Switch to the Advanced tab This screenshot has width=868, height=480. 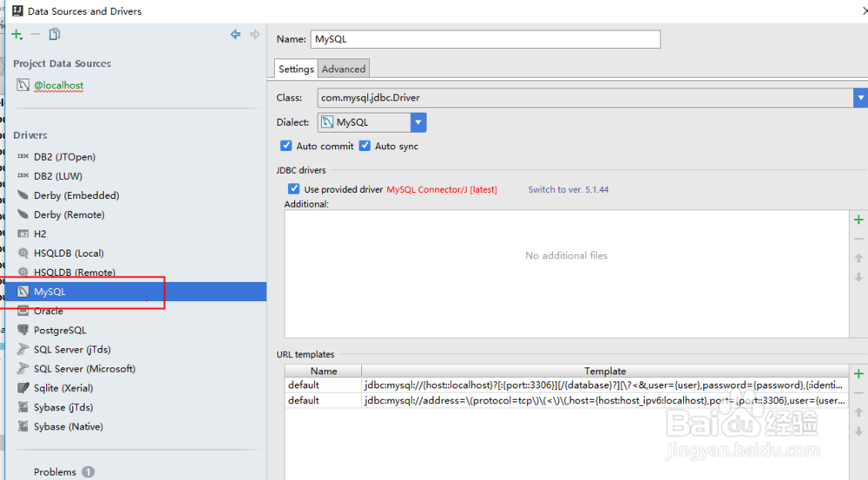pos(343,69)
